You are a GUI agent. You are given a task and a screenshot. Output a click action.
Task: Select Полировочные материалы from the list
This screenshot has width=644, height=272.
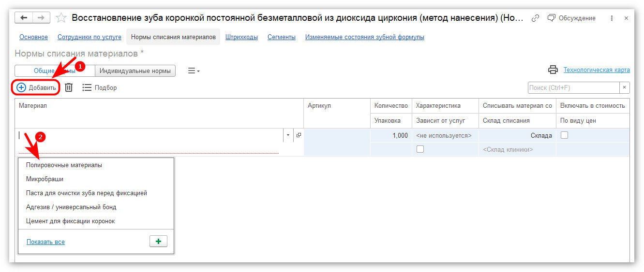[64, 165]
